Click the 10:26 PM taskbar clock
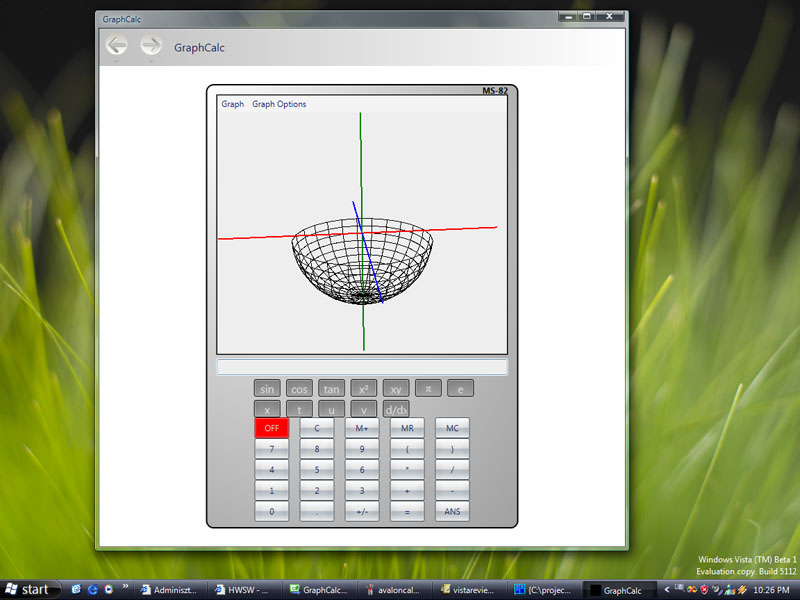 click(x=771, y=590)
